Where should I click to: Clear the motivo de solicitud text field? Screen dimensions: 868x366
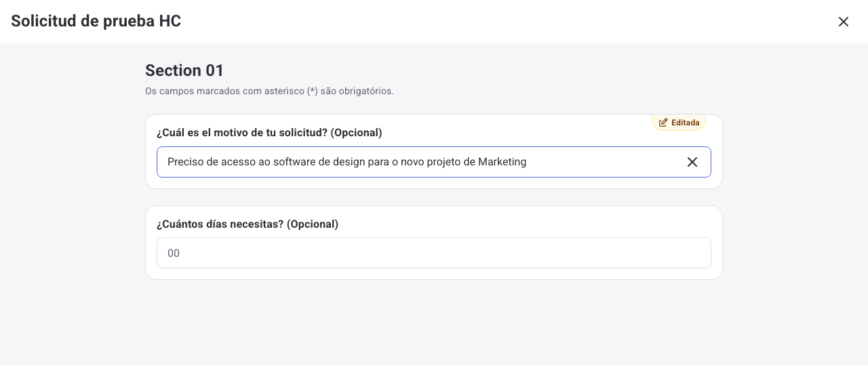(692, 162)
